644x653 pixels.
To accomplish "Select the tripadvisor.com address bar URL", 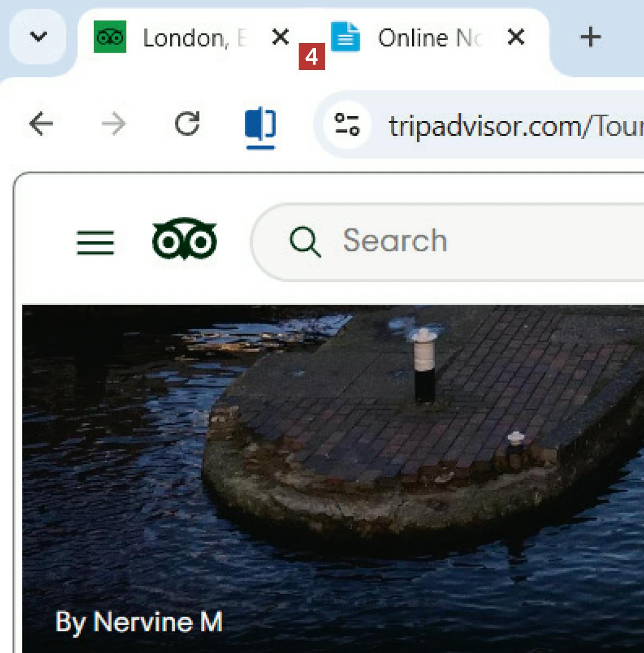I will point(516,126).
